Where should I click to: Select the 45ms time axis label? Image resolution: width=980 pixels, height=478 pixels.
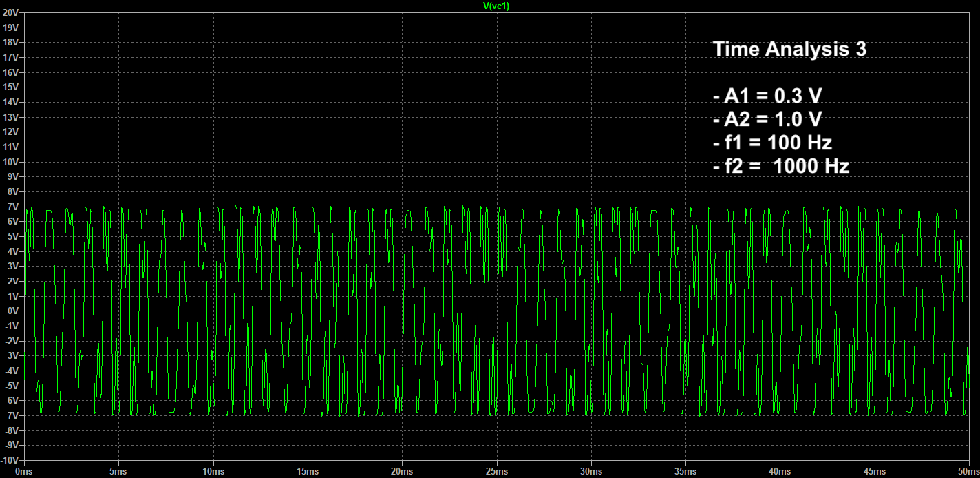[x=875, y=471]
